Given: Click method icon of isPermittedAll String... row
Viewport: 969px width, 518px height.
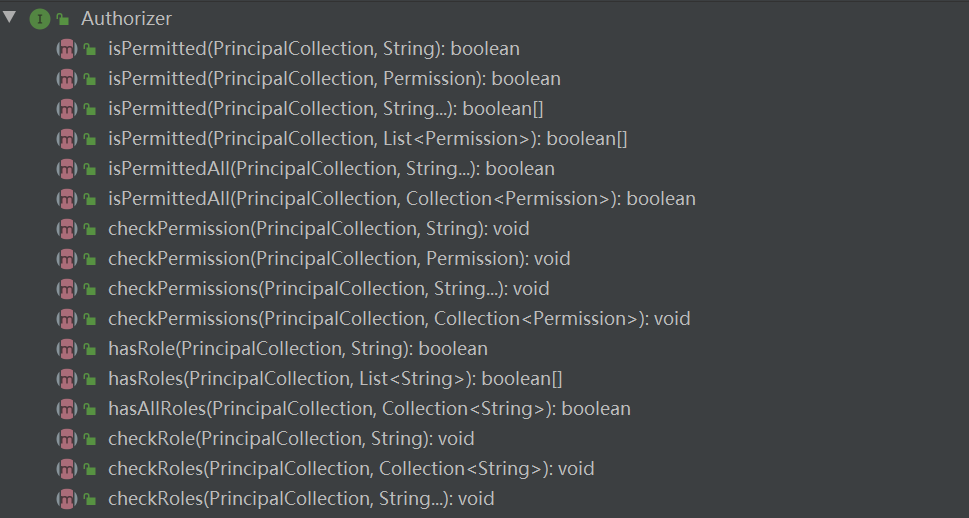Looking at the screenshot, I should click(x=67, y=168).
